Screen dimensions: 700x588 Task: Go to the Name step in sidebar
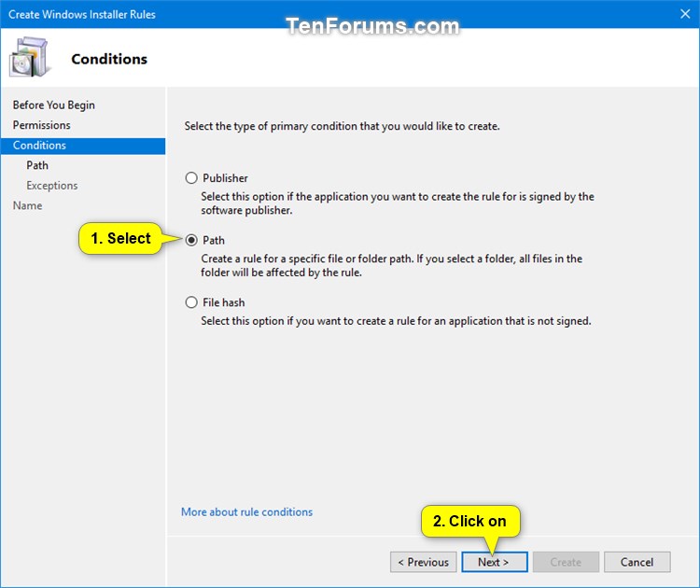(x=27, y=205)
